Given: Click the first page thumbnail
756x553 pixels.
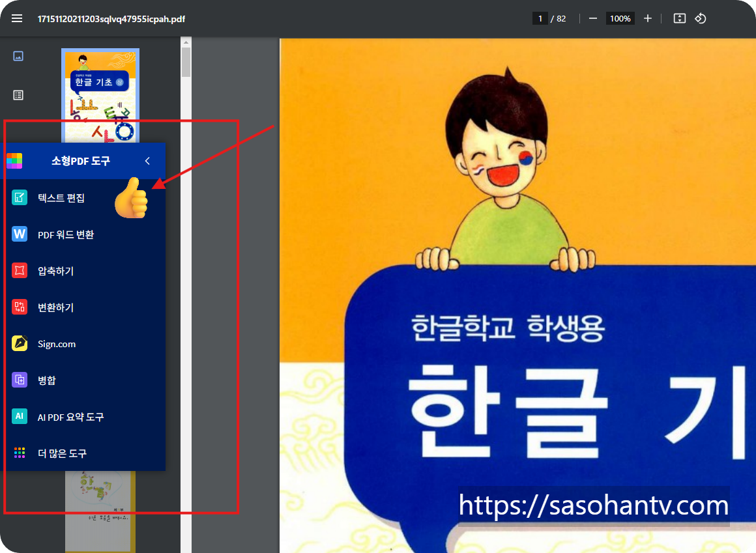Looking at the screenshot, I should pyautogui.click(x=100, y=95).
